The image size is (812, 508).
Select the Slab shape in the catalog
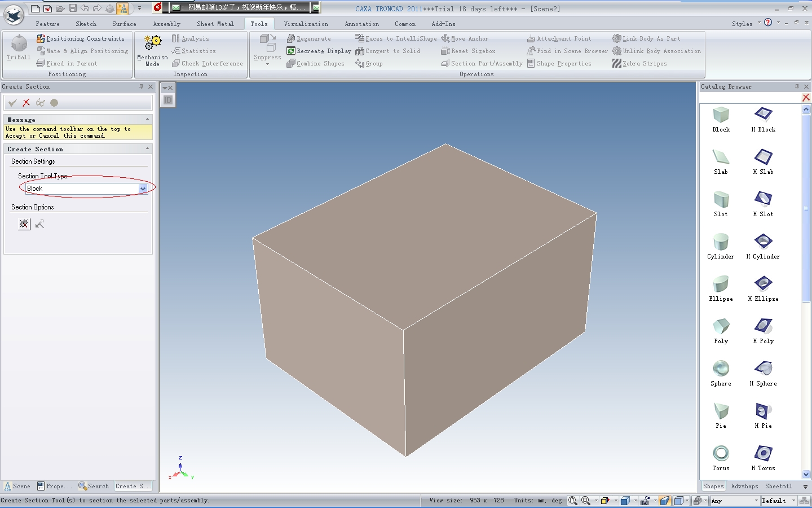click(721, 162)
